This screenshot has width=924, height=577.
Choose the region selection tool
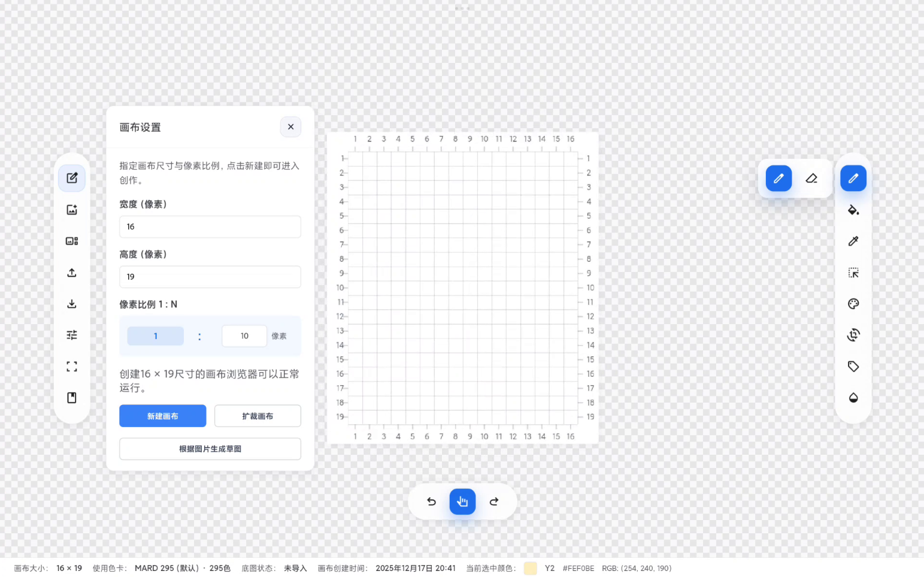(853, 273)
